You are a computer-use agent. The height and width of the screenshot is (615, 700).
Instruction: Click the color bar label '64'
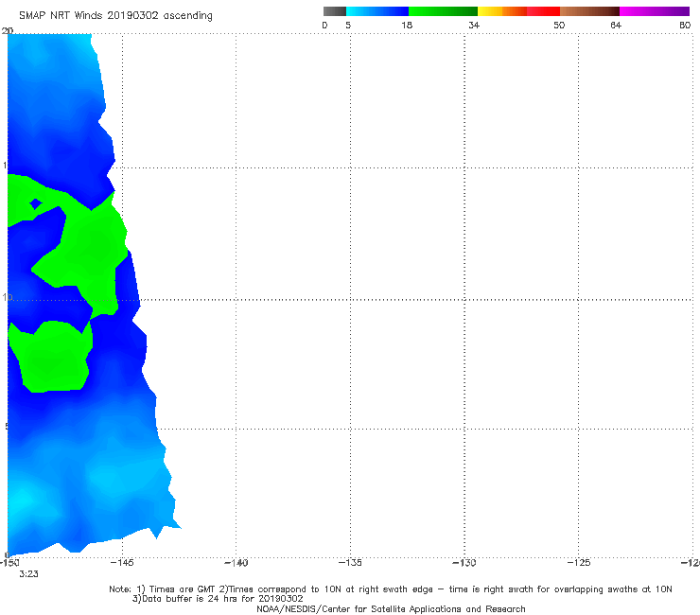point(616,25)
